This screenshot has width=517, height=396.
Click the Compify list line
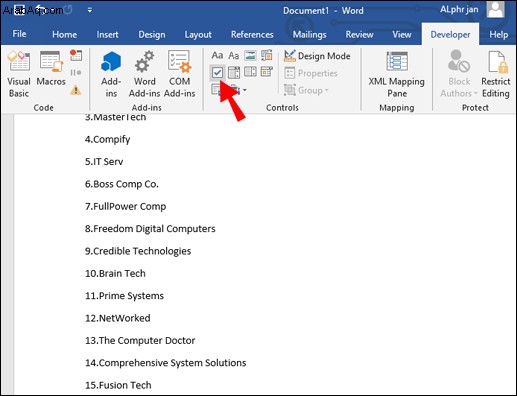point(107,139)
